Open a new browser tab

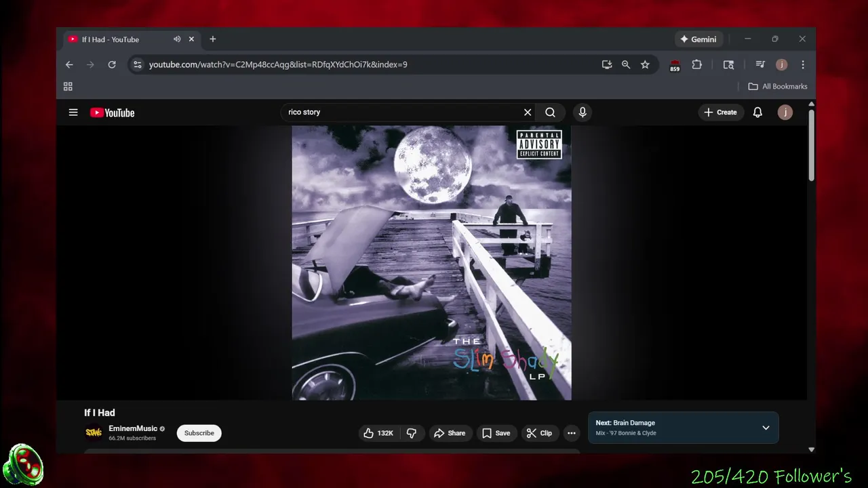coord(213,39)
